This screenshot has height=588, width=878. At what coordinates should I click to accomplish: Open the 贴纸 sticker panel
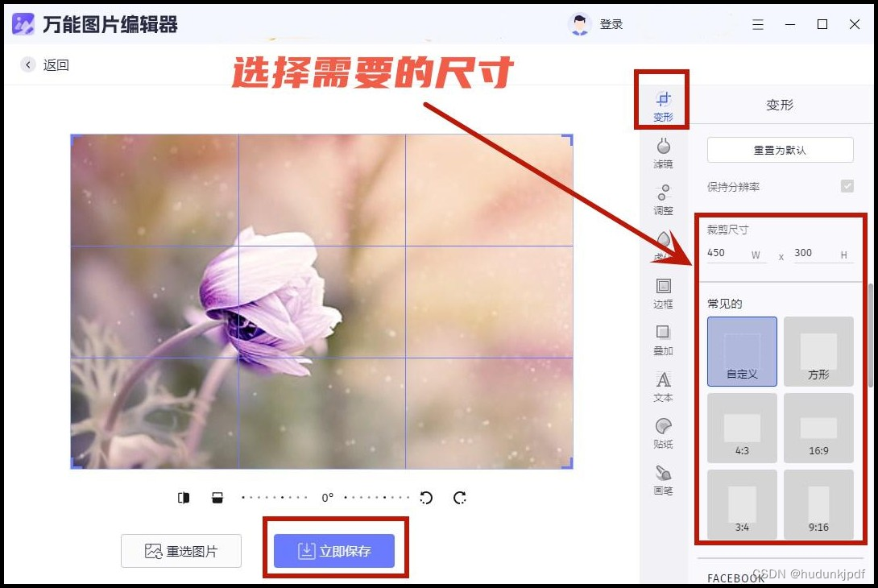(662, 434)
